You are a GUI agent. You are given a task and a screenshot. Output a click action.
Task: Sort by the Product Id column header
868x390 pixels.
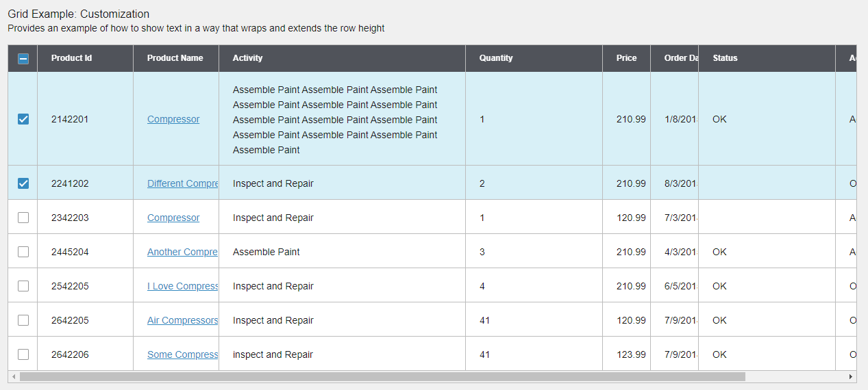tap(71, 58)
